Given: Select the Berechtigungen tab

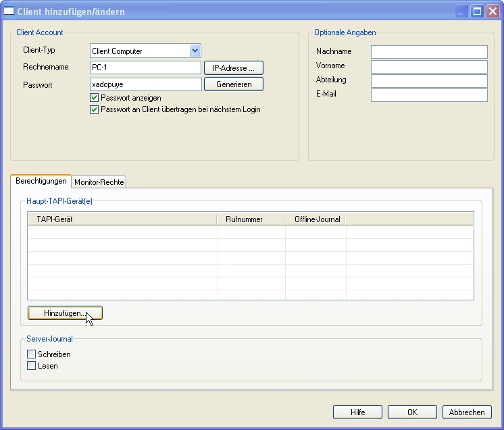Looking at the screenshot, I should coord(41,181).
